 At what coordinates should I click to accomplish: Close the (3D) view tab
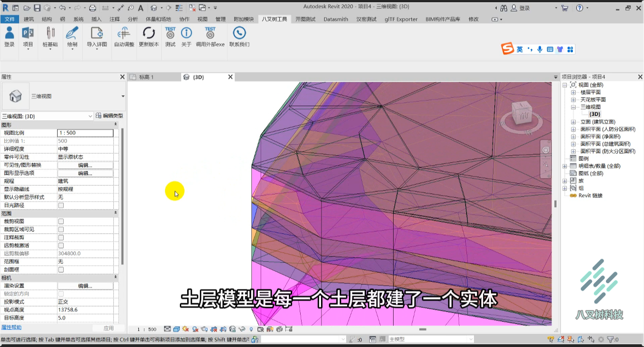pyautogui.click(x=230, y=77)
